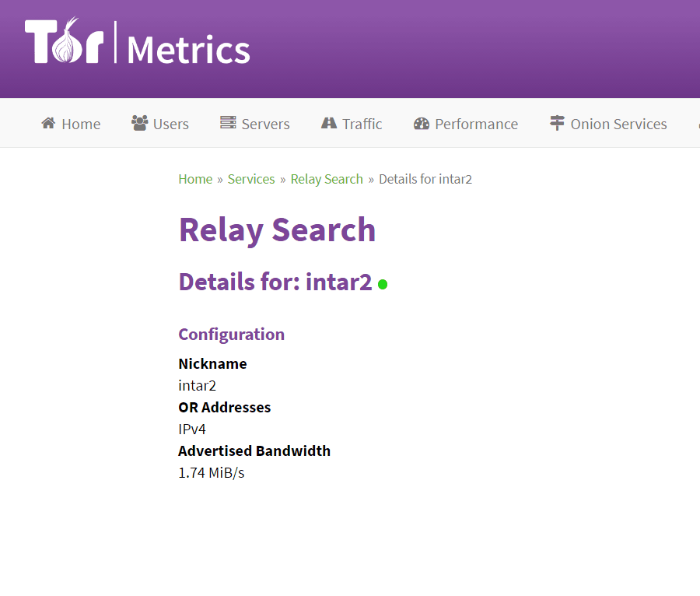Viewport: 700px width, 596px height.
Task: Go to Relay Search breadcrumb link
Action: point(327,179)
